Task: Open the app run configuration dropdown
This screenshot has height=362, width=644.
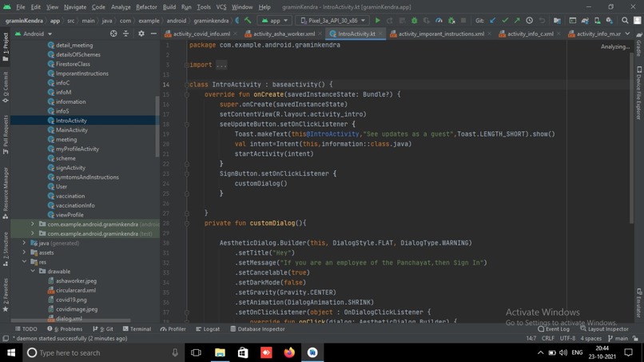Action: coord(274,21)
